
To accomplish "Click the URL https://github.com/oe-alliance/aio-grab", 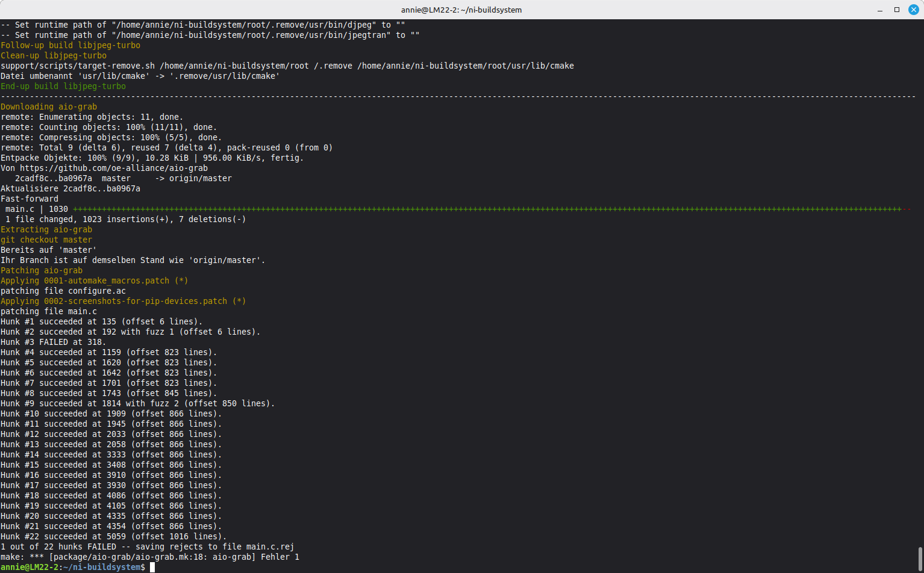I will 114,168.
